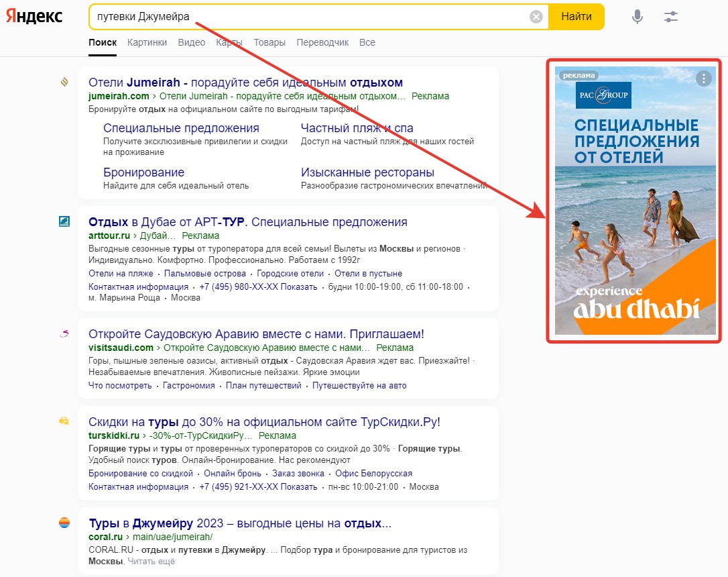Open Гастрономия link
The height and width of the screenshot is (577, 728).
[188, 385]
